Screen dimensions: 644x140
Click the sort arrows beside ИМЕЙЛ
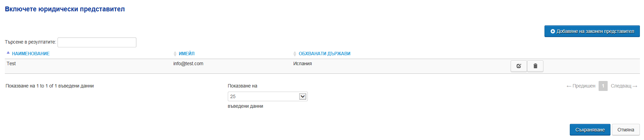click(175, 54)
